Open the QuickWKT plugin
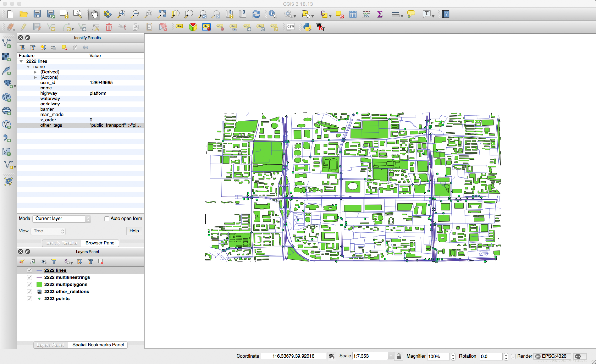Image resolution: width=596 pixels, height=364 pixels. point(321,27)
